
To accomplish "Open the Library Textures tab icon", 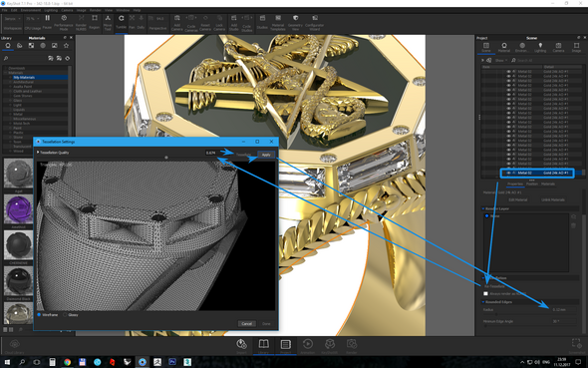I will [x=31, y=46].
